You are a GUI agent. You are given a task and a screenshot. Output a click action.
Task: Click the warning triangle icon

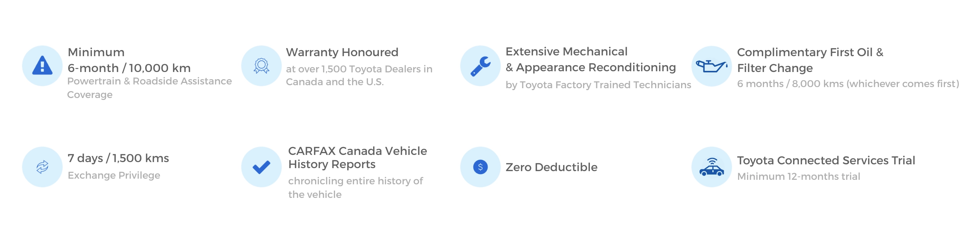(42, 66)
